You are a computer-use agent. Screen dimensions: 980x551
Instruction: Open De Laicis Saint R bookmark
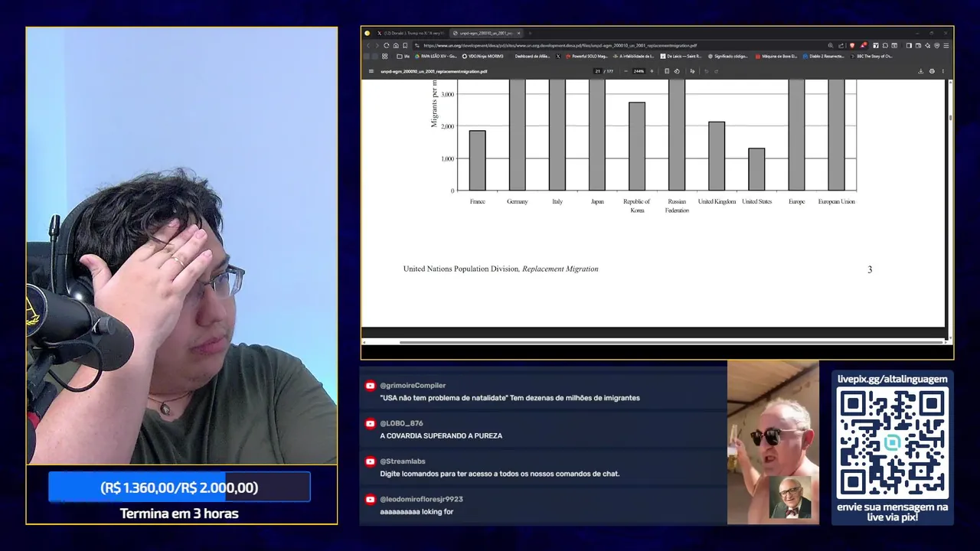[681, 56]
